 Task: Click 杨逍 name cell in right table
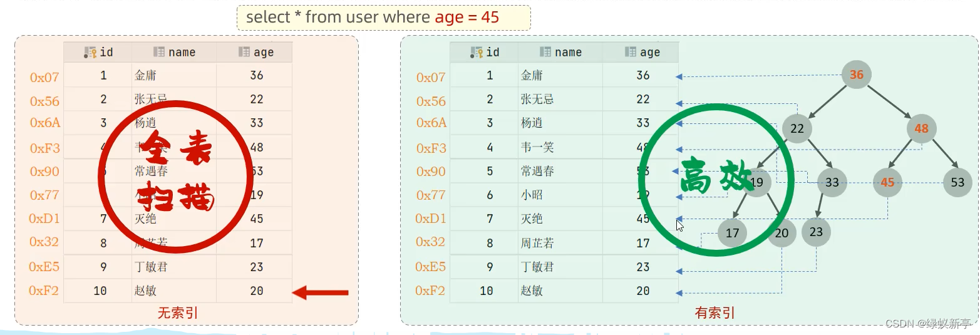click(560, 123)
